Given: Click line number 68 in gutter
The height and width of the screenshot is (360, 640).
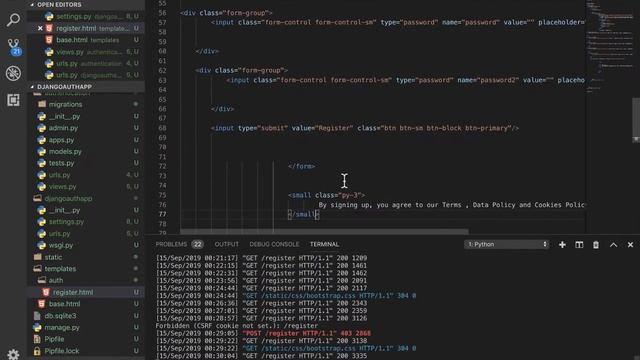Looking at the screenshot, I should pyautogui.click(x=162, y=128).
